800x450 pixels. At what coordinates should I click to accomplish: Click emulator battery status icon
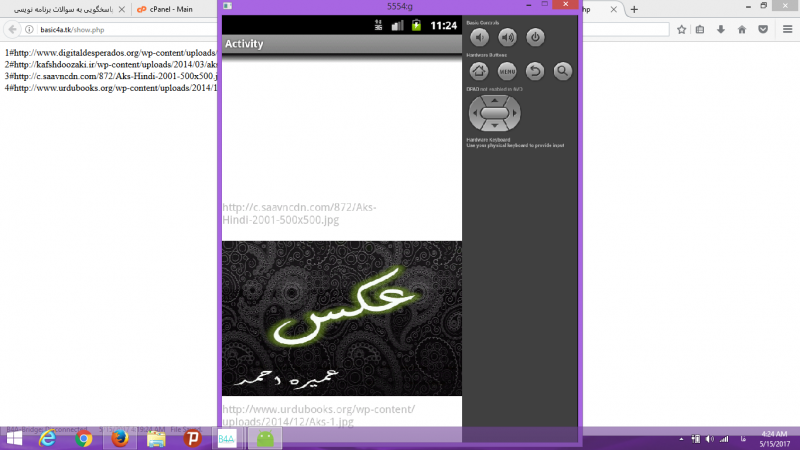[x=416, y=25]
